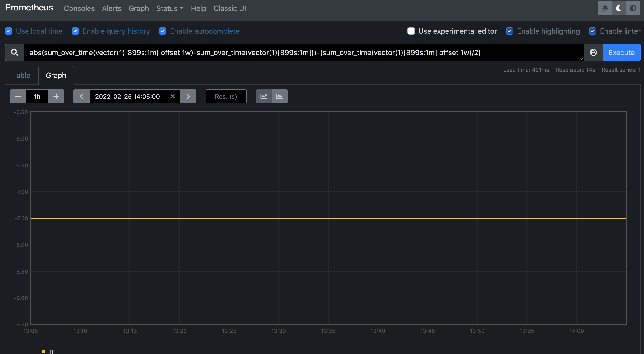The width and height of the screenshot is (644, 354).
Task: Decrease time range with minus icon
Action: pos(18,96)
